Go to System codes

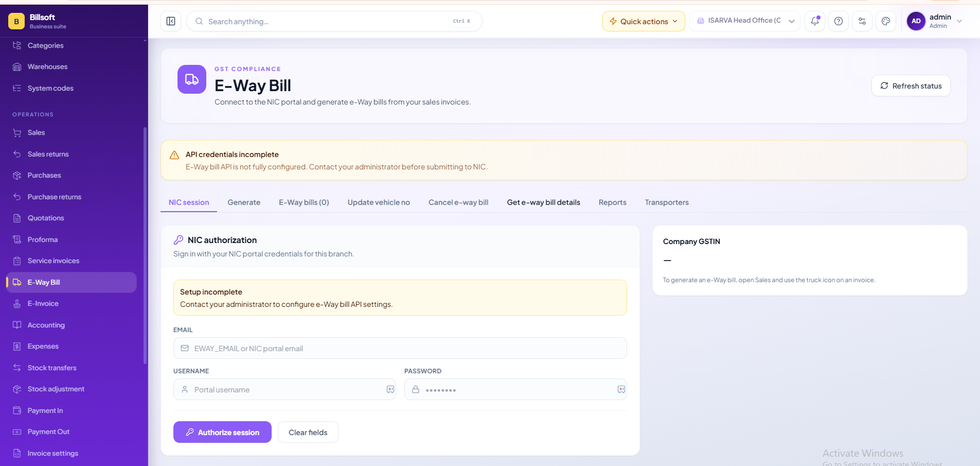click(71, 88)
